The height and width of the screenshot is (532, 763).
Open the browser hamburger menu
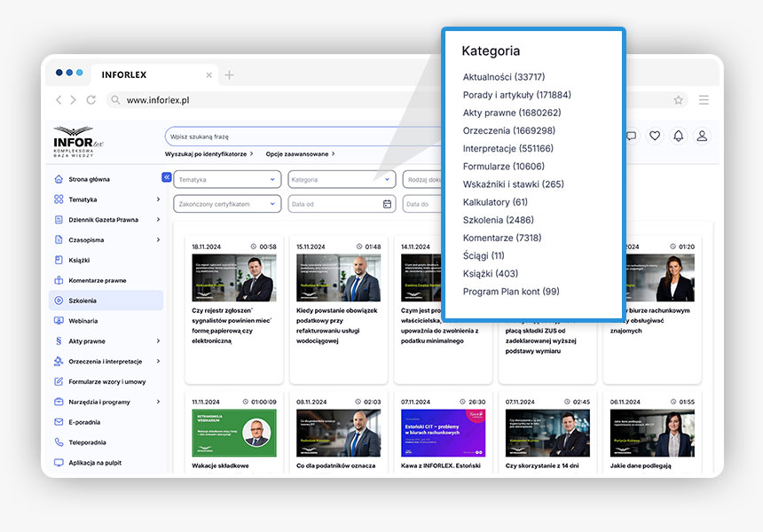pyautogui.click(x=704, y=100)
